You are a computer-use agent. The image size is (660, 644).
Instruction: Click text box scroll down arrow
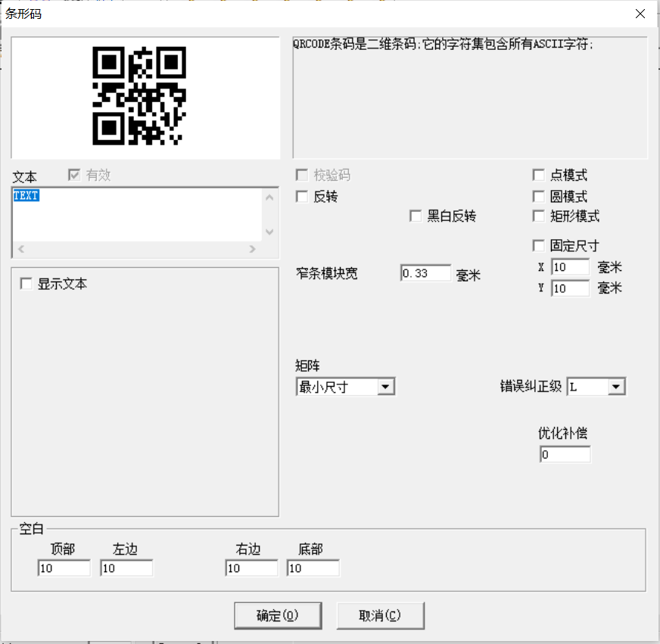[x=269, y=232]
